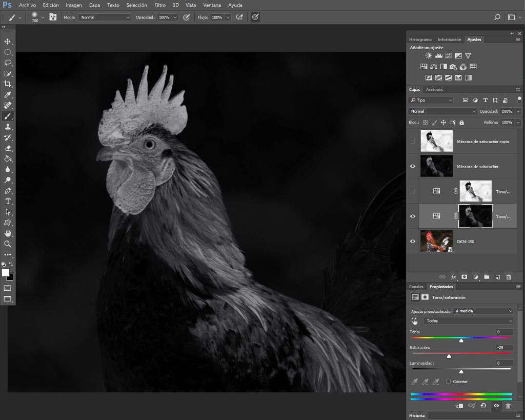The image size is (525, 420).
Task: Select the Hand tool
Action: 8,233
